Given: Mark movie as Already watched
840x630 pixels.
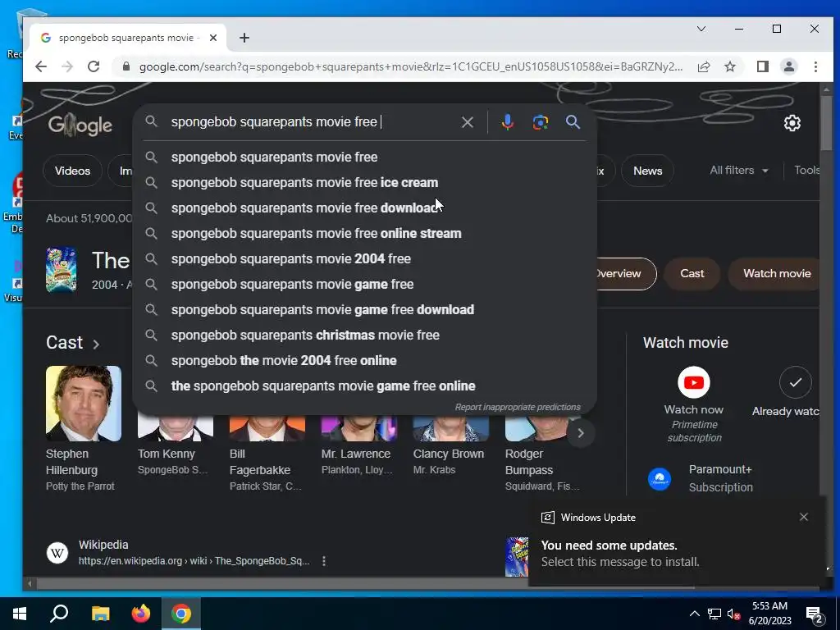Looking at the screenshot, I should click(x=795, y=382).
